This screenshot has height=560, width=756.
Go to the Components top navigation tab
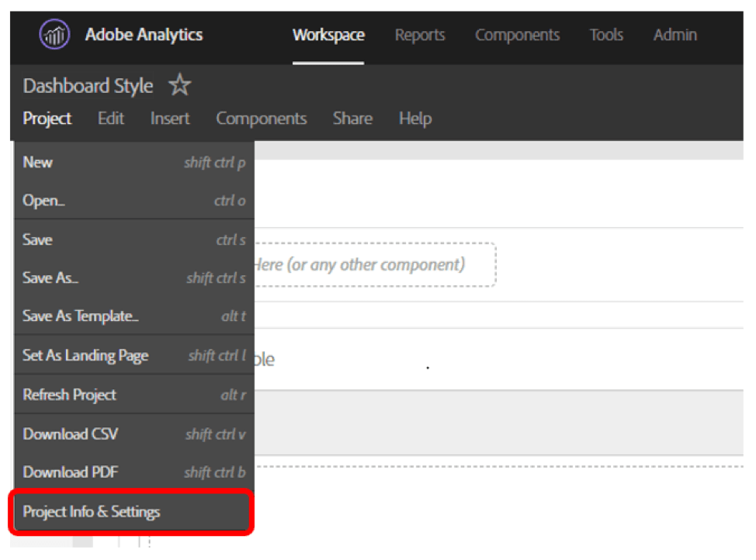point(517,35)
